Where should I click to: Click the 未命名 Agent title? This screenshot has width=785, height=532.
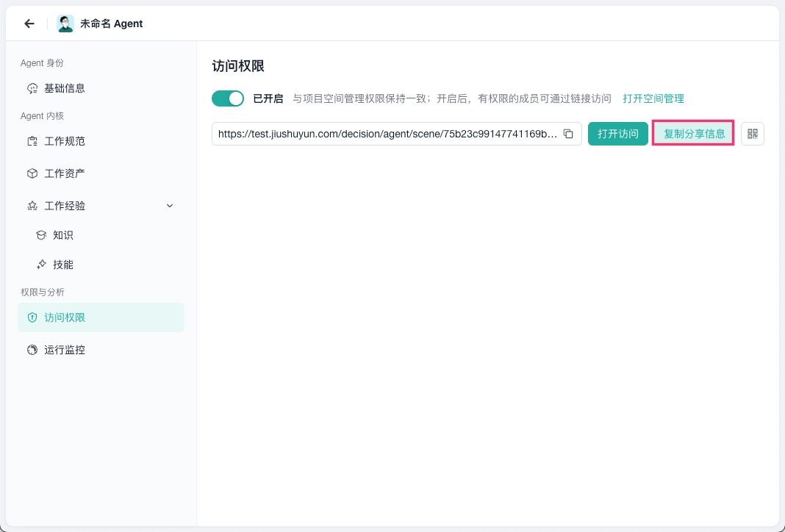point(111,24)
